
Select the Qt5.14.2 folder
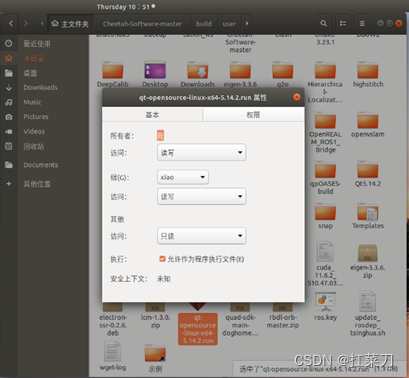368,174
